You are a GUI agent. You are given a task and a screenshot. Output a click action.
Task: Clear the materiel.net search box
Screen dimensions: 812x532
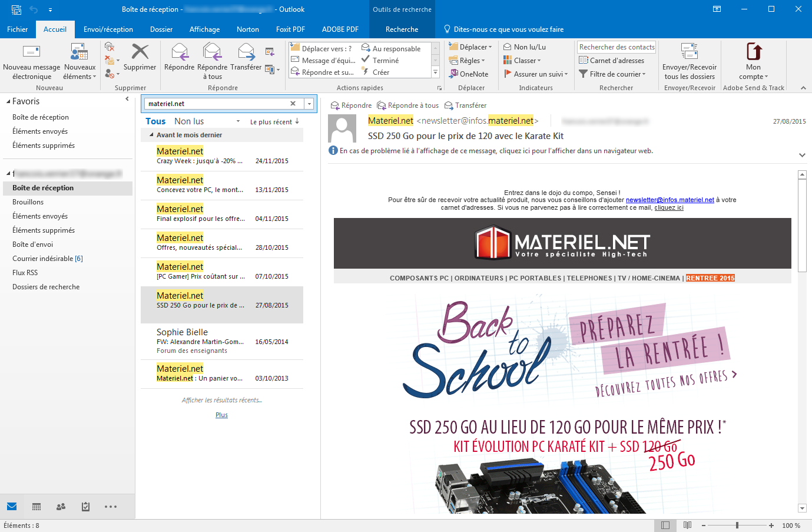click(293, 103)
